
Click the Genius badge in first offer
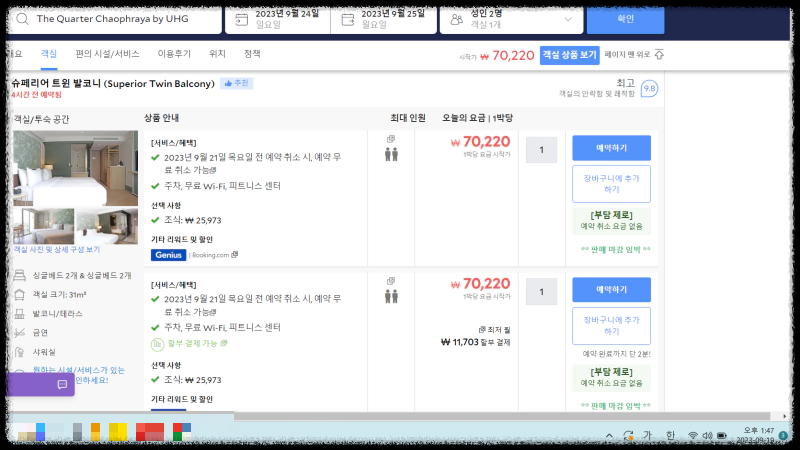coord(168,255)
